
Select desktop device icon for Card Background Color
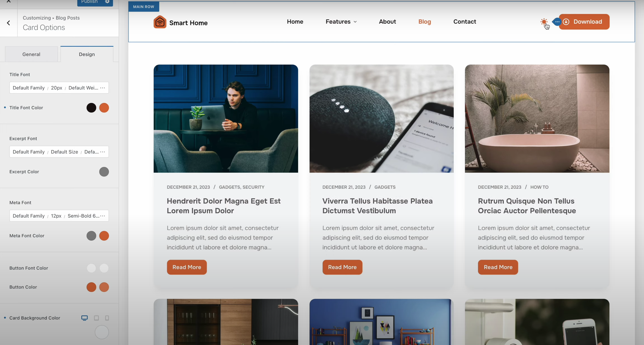(x=84, y=318)
